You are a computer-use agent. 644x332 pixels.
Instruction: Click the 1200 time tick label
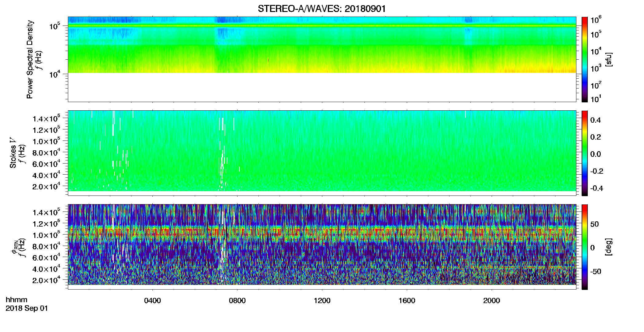[322, 301]
